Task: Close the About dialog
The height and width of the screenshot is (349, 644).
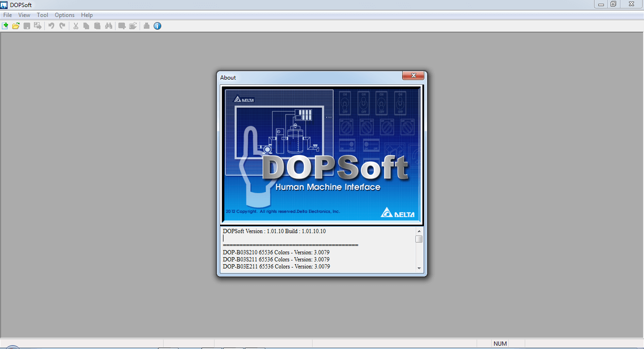Action: [x=413, y=75]
